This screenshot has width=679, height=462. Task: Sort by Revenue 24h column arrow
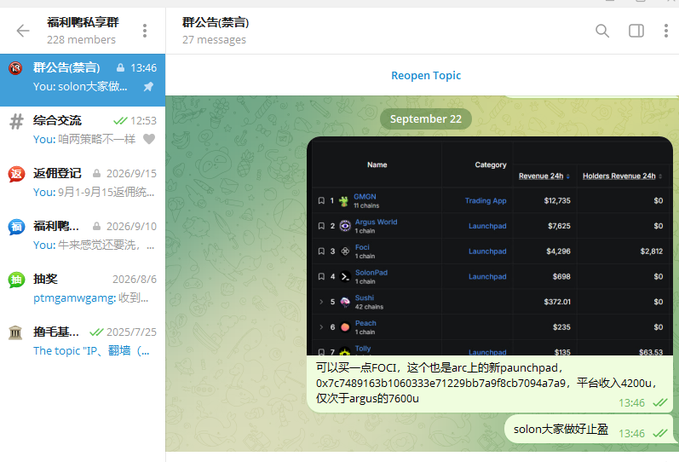coord(568,176)
